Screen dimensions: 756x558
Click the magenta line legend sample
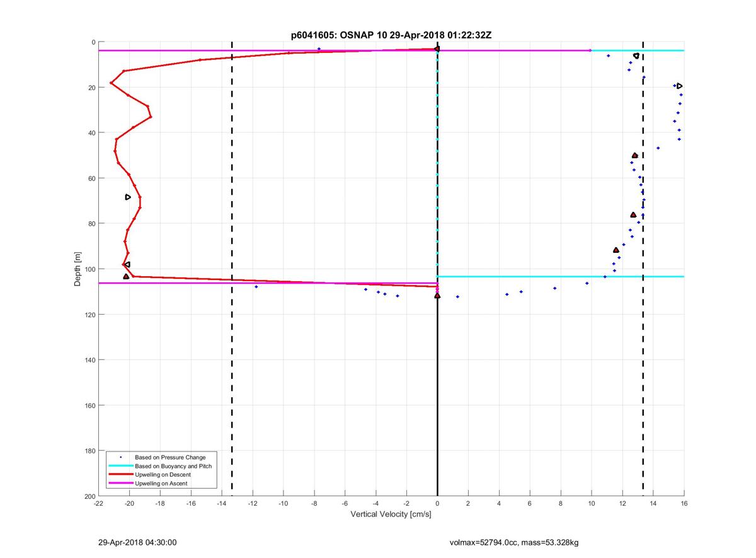click(120, 483)
